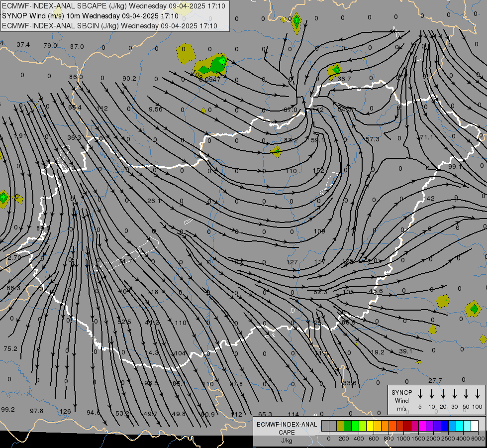Screen dimensions: 487x448
Task: Click the 5 m/s wind arrow in the SYNOP Wind legend
Action: [x=420, y=393]
